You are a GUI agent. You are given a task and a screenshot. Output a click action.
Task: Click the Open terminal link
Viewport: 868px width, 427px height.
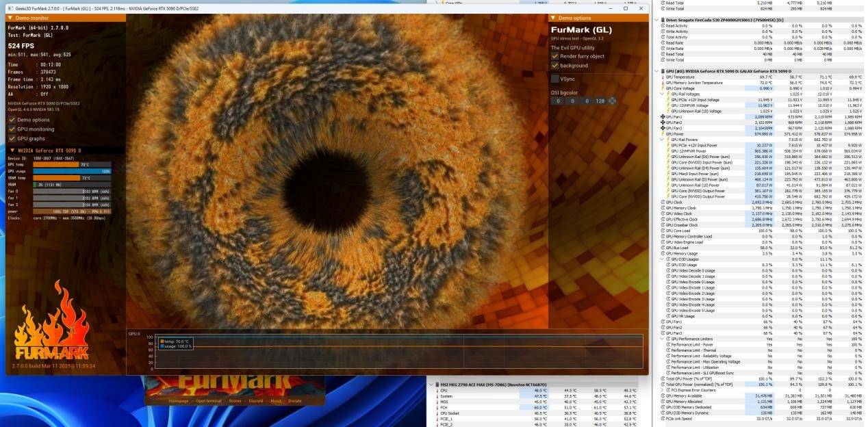[209, 401]
